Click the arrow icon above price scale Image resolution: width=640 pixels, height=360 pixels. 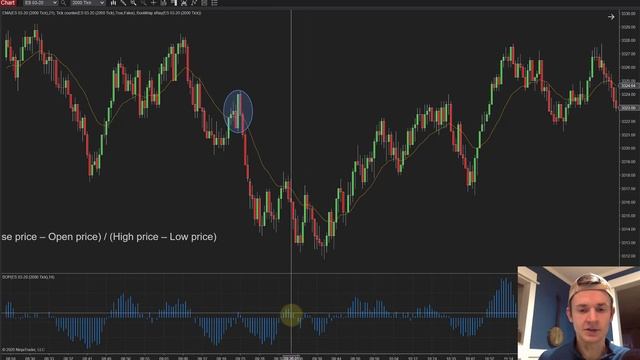(611, 17)
